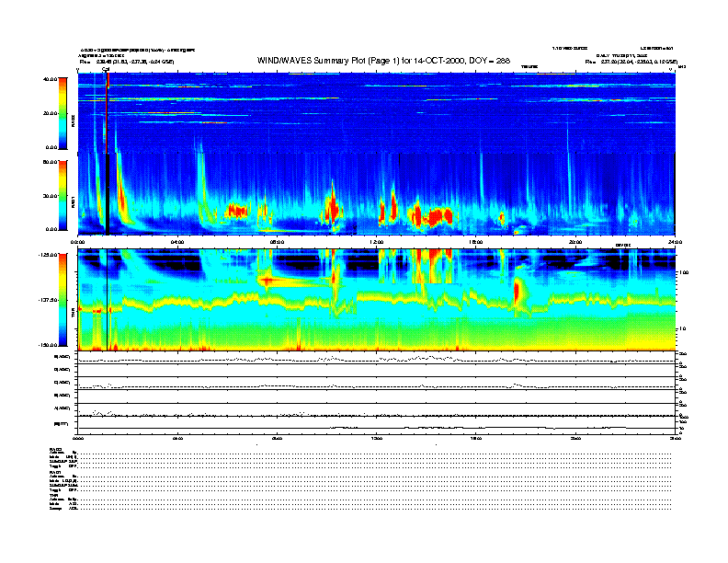Click the 10 label on TNR right axis
Viewport: 728px width, 563px height.
pos(681,329)
